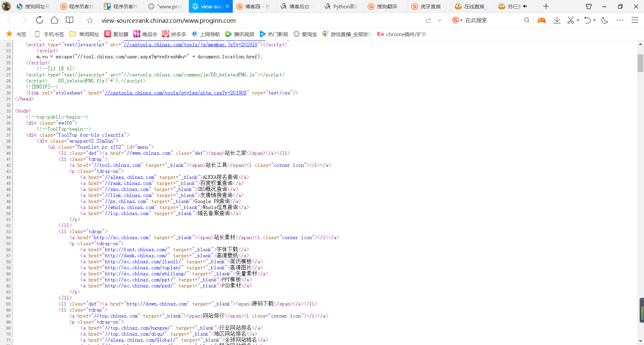Open the 热门影视 bookmark
This screenshot has height=345, width=644.
click(x=274, y=34)
